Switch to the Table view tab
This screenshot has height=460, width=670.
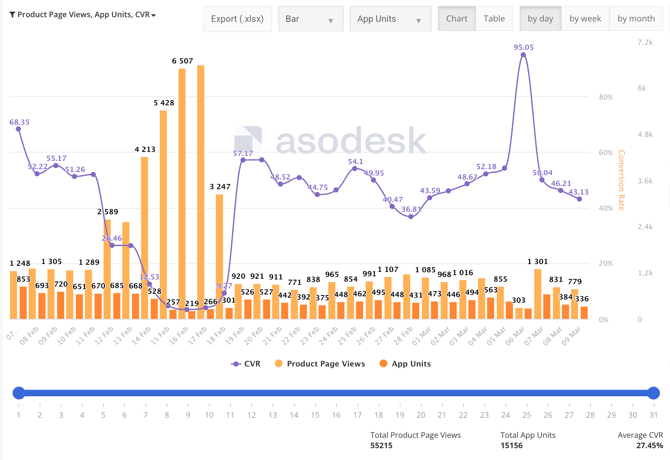pyautogui.click(x=494, y=19)
